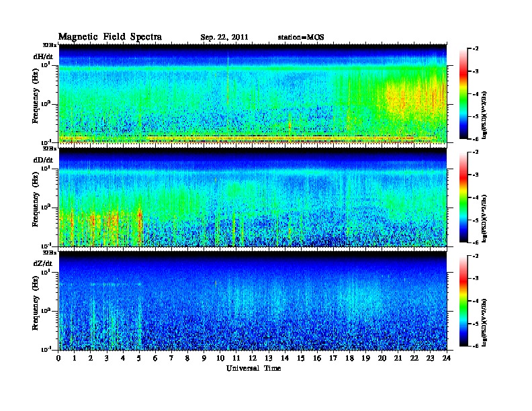Click the 10^0 frequency tick of the dH/dt panel
Viewport: 532px width, 411px height.
click(46, 104)
